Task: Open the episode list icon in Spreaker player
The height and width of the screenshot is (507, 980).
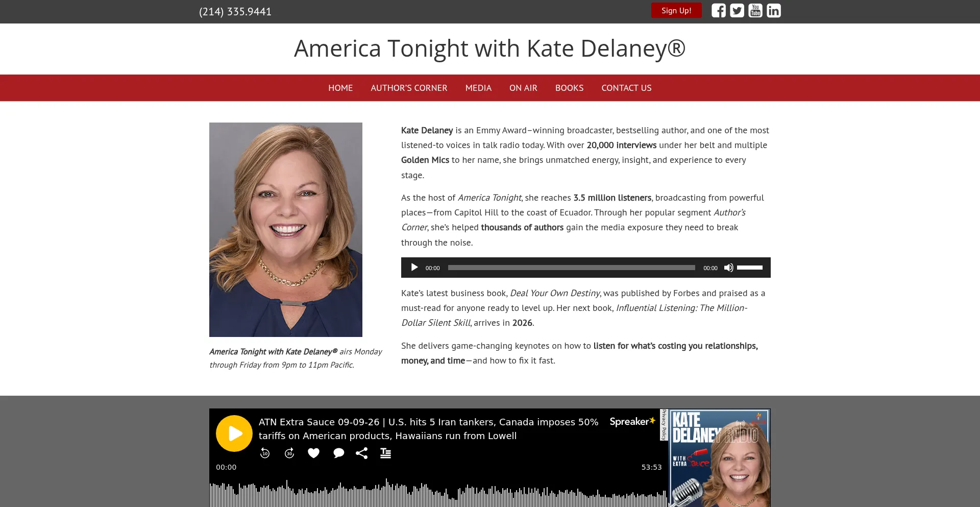Action: [386, 453]
